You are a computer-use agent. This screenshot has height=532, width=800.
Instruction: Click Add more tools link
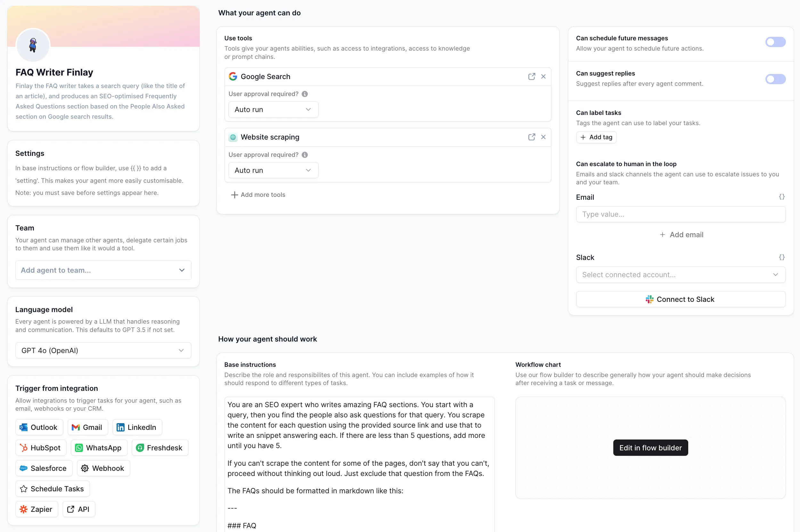pos(258,195)
